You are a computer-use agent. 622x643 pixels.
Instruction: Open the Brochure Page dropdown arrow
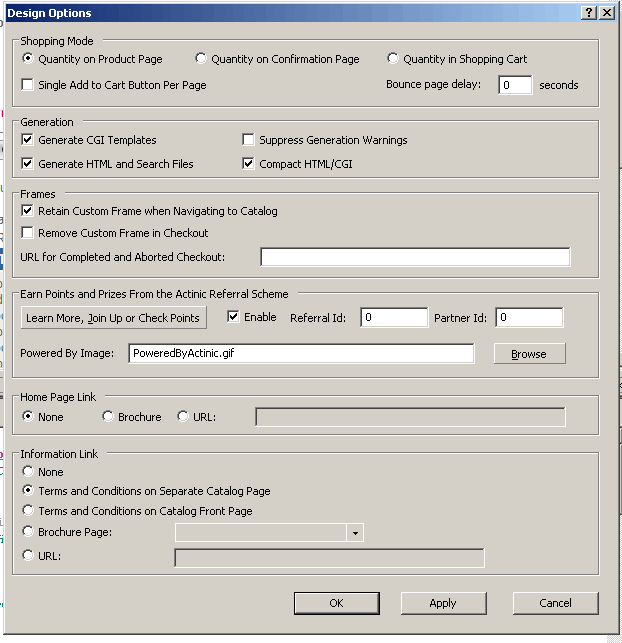[355, 533]
